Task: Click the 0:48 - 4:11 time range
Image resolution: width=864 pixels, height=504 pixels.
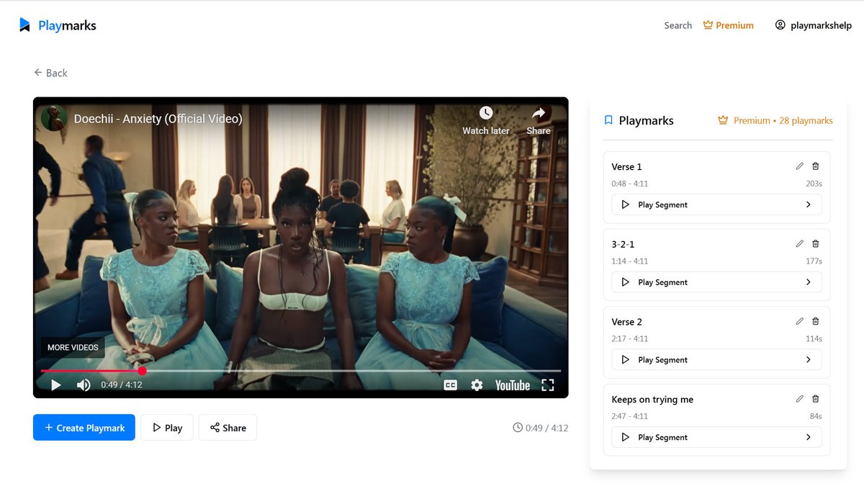Action: 629,184
